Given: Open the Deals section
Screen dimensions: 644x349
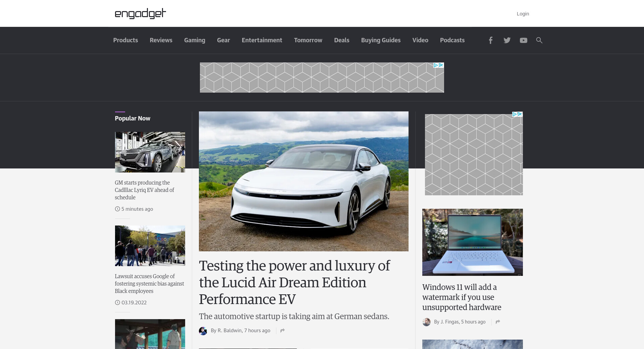Looking at the screenshot, I should point(342,40).
